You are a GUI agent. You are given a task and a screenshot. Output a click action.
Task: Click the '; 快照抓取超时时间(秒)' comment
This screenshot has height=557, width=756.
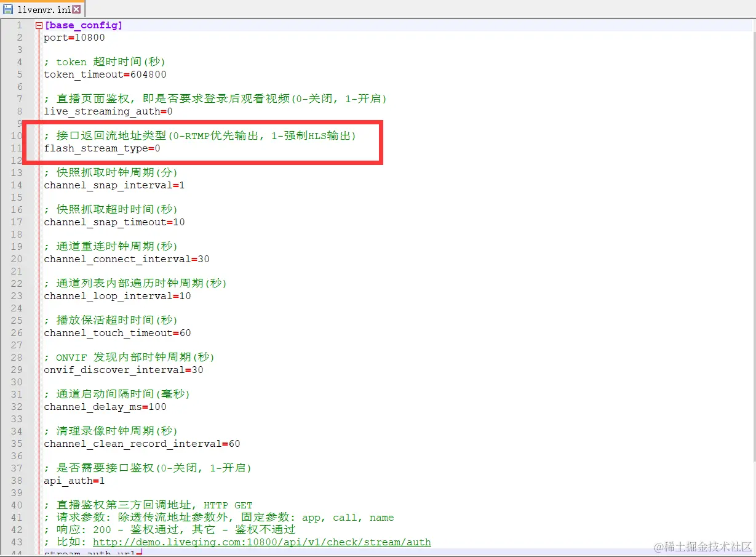[x=111, y=210]
